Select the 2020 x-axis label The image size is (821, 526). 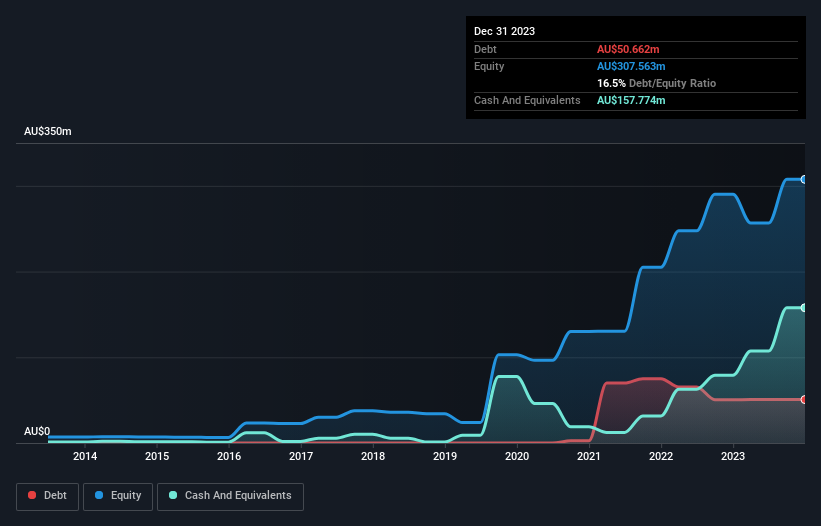coord(517,456)
